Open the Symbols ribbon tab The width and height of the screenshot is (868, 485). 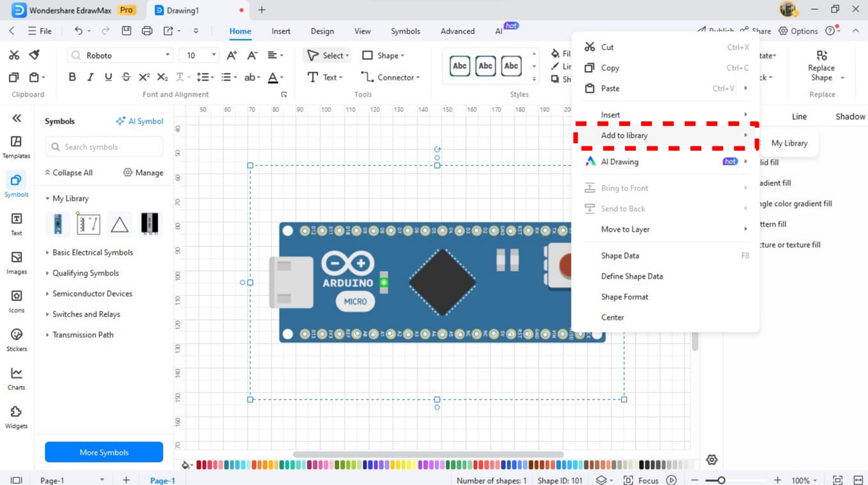[406, 31]
